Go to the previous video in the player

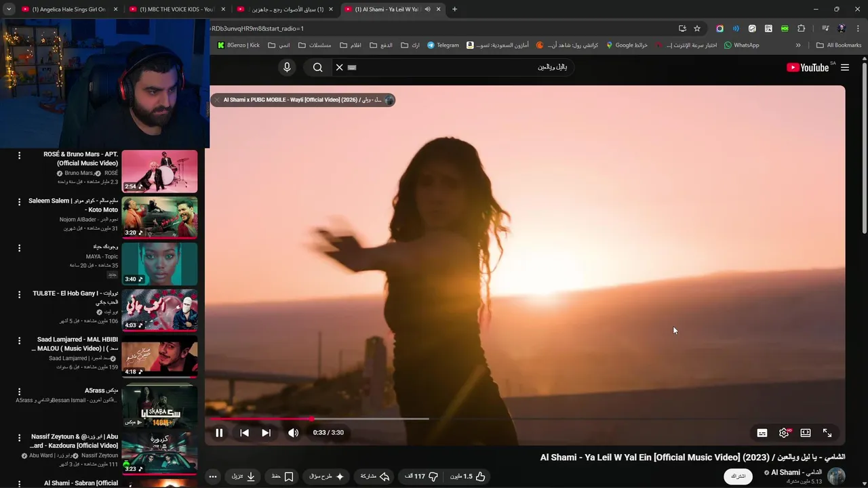click(244, 432)
